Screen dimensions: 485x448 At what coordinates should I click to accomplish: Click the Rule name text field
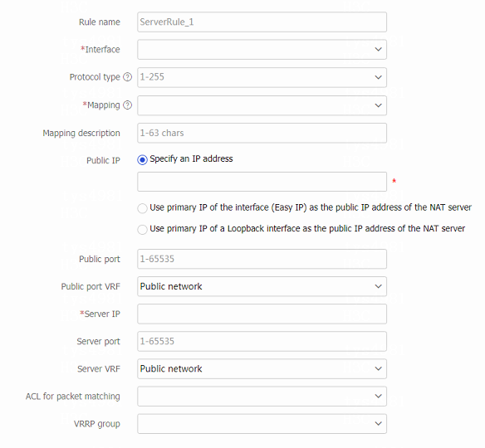262,22
